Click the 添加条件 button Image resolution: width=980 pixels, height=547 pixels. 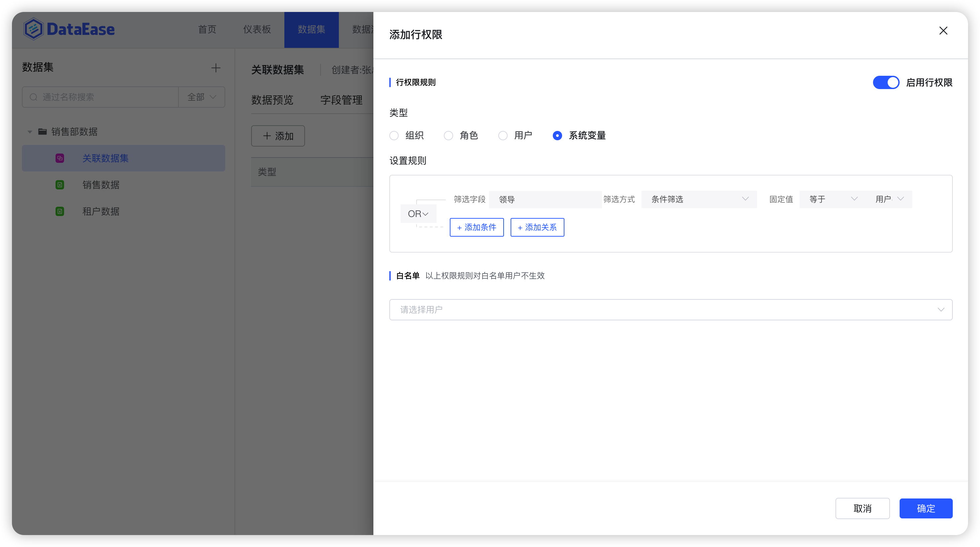tap(477, 227)
